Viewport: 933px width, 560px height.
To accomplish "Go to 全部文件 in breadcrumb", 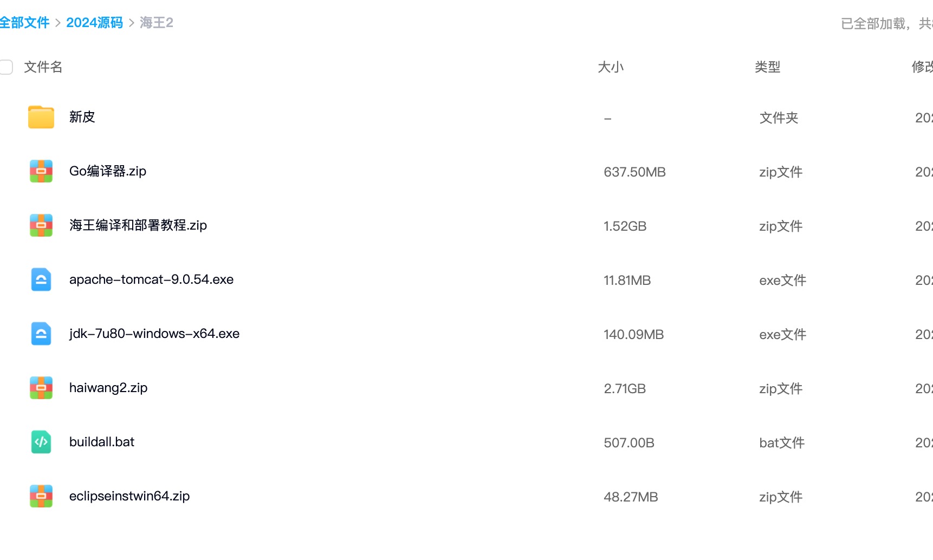I will 24,23.
